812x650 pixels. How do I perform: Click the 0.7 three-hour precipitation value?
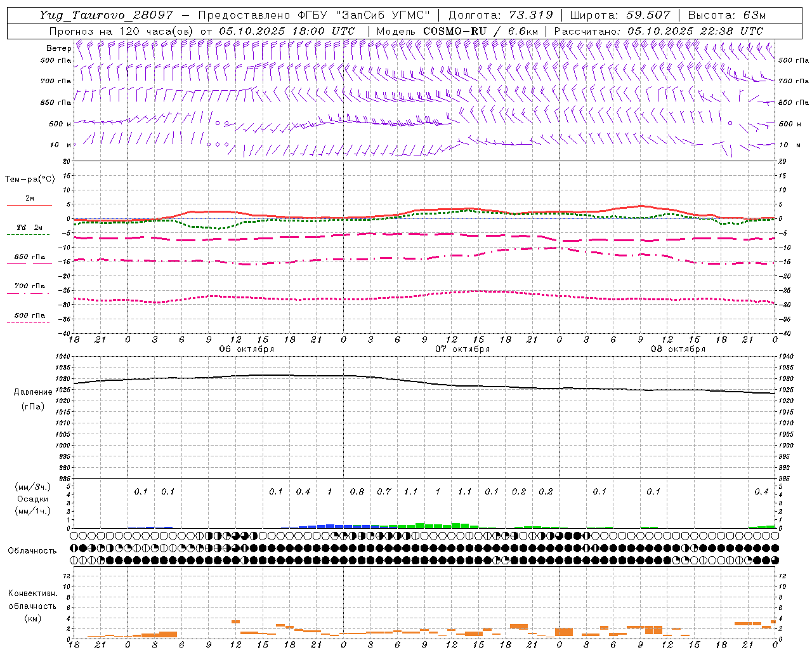pyautogui.click(x=384, y=492)
